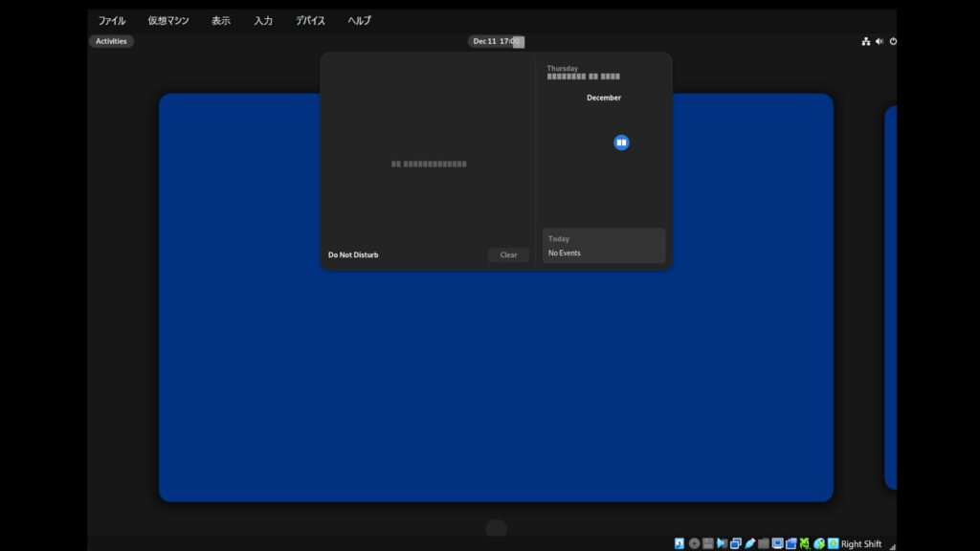
Task: Toggle the Do Not Disturb option
Action: click(x=353, y=255)
